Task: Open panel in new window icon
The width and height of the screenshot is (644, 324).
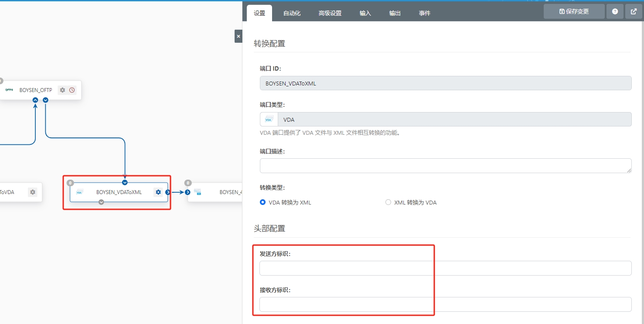Action: click(634, 12)
